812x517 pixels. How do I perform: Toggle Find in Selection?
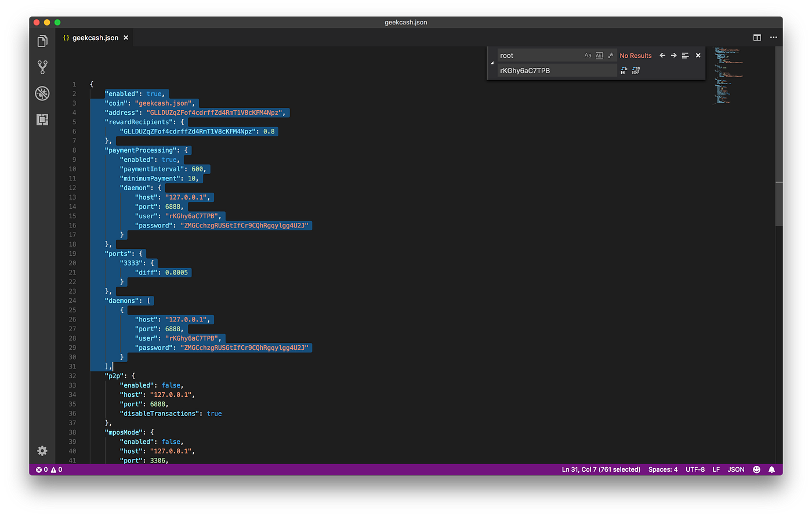coord(685,56)
